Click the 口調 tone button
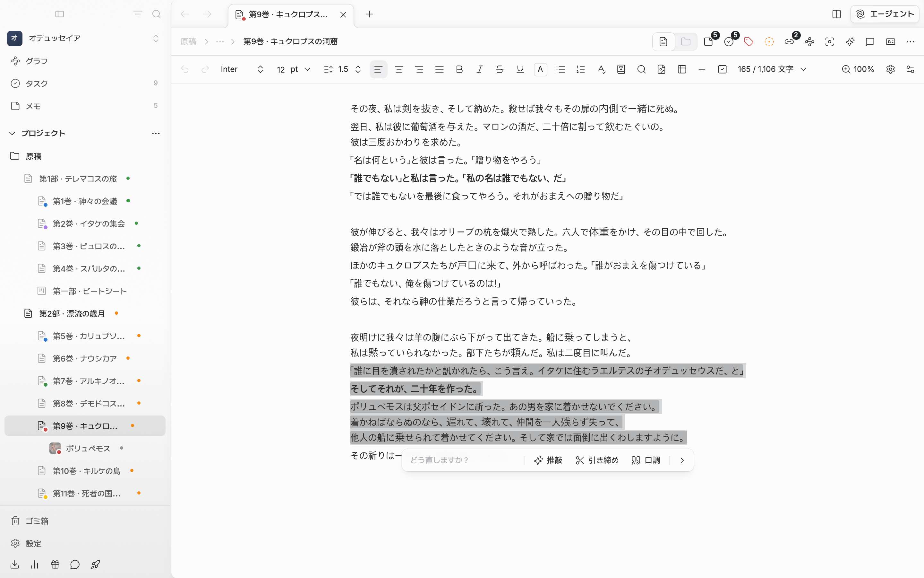 pos(646,460)
